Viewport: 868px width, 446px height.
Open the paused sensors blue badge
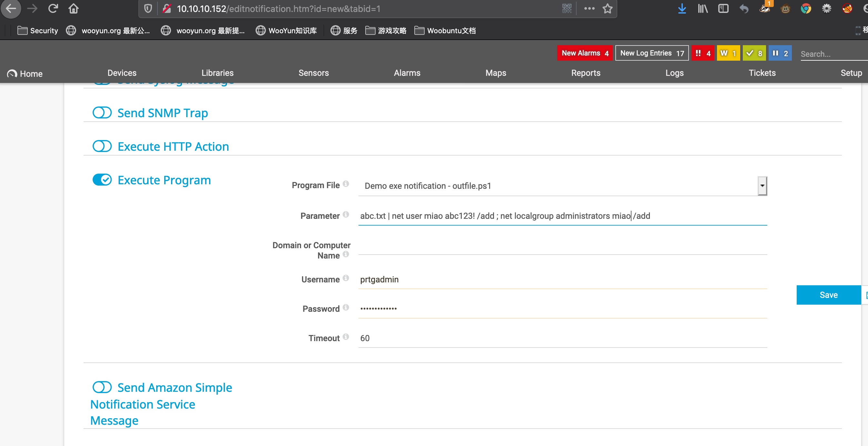780,53
